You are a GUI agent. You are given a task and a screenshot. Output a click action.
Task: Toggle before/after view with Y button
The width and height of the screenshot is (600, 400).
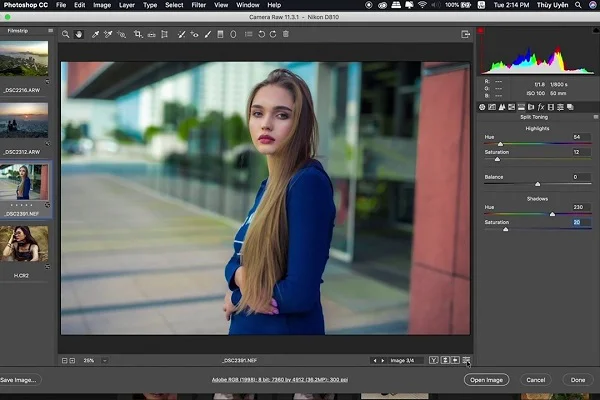434,360
